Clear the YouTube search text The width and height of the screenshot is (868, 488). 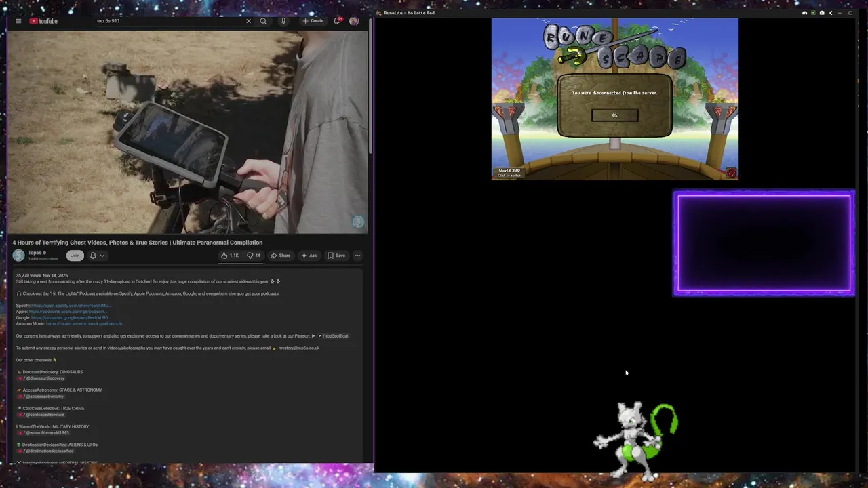click(248, 21)
